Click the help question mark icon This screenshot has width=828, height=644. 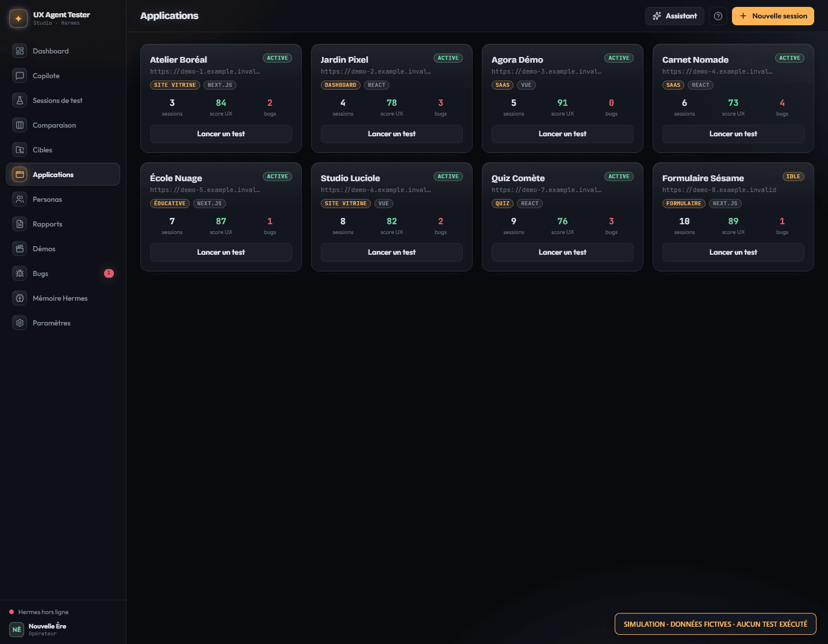718,16
